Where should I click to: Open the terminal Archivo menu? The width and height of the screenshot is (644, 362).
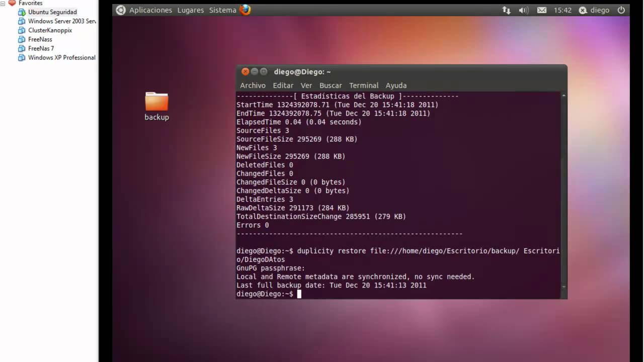(253, 85)
